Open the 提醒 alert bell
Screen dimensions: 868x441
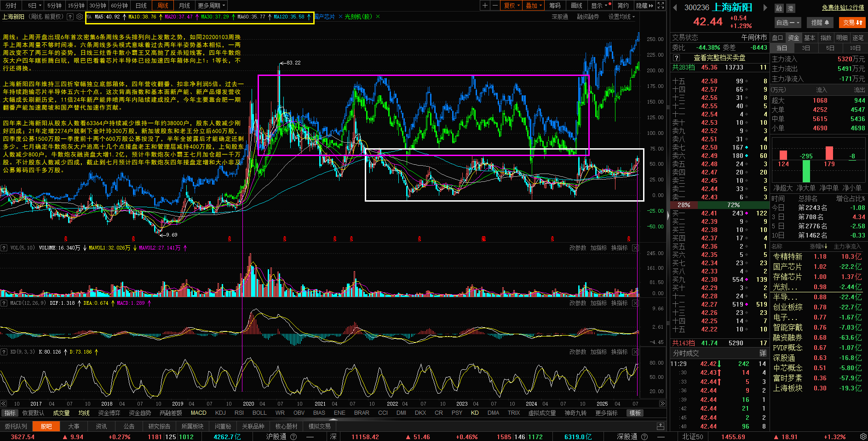(820, 23)
